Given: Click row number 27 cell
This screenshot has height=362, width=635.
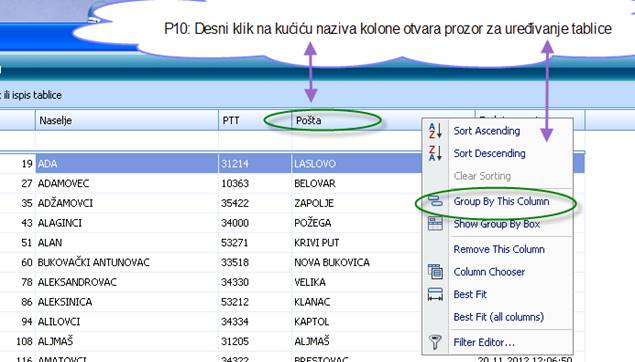Looking at the screenshot, I should [x=17, y=183].
